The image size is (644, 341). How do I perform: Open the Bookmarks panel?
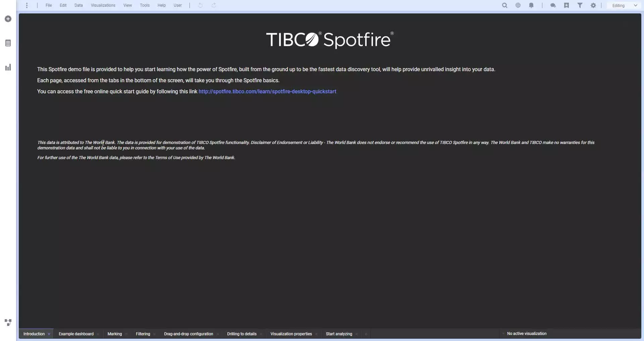(567, 5)
